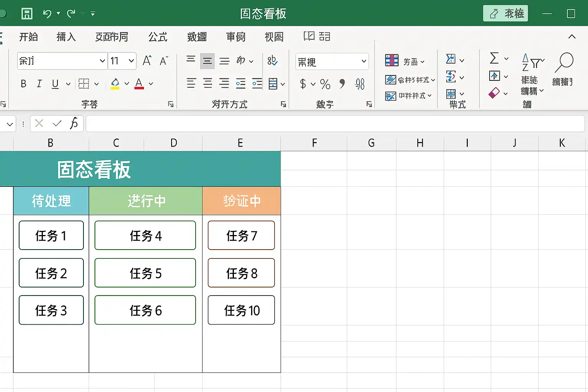Click the insert function fx icon
Viewport: 588px width, 392px height.
tap(74, 123)
